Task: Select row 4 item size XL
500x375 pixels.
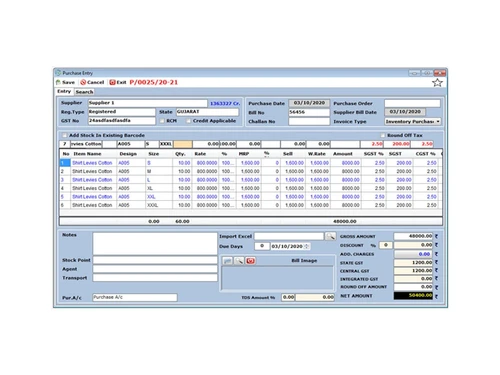Action: 251,188
